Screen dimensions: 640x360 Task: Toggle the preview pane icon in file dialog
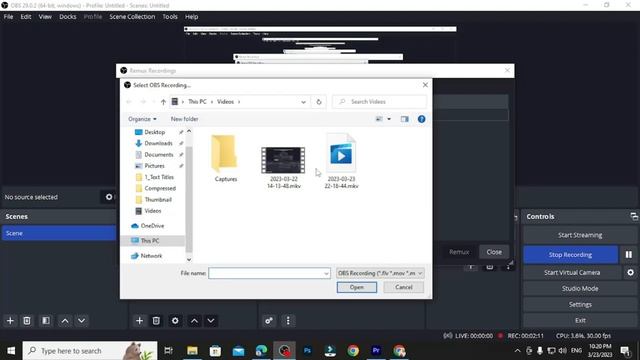click(404, 119)
